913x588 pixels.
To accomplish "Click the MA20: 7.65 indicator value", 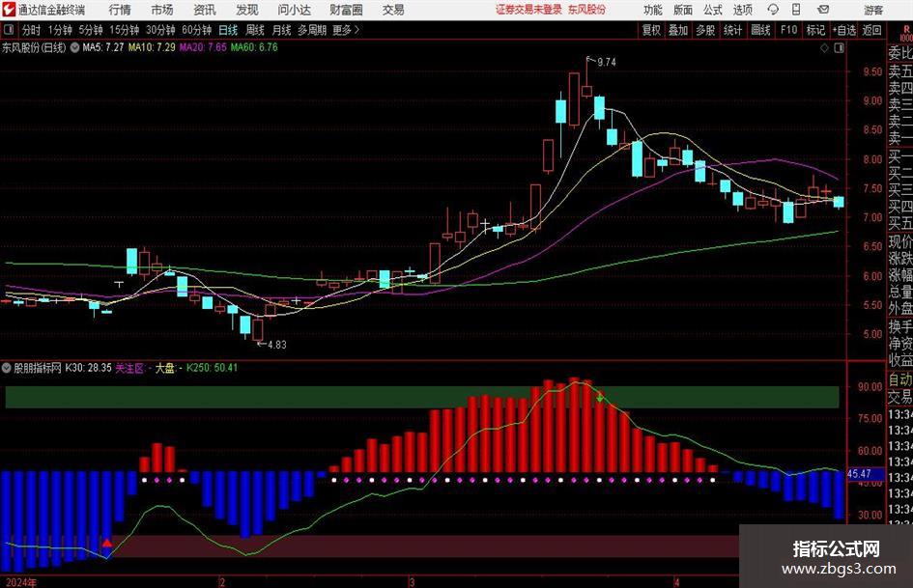I will coord(203,47).
